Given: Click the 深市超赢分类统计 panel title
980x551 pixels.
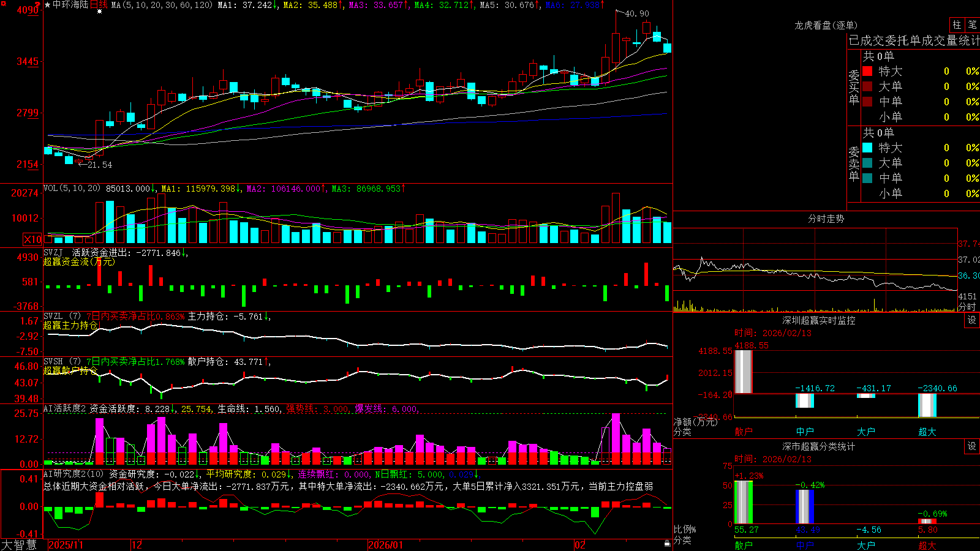Looking at the screenshot, I should [x=818, y=446].
